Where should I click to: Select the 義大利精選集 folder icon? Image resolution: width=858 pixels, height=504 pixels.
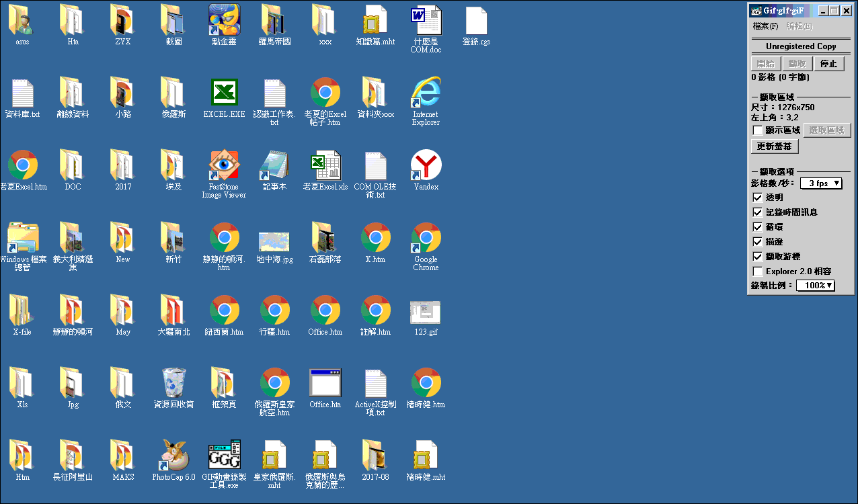click(73, 238)
